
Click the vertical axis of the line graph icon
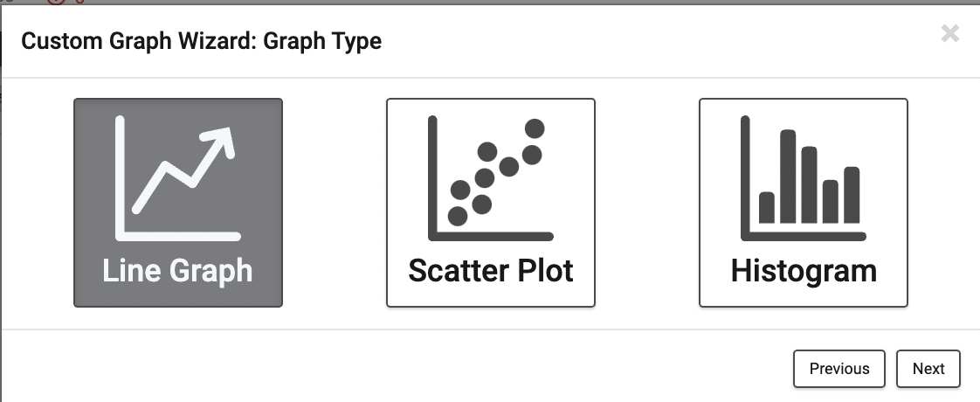pyautogui.click(x=120, y=178)
